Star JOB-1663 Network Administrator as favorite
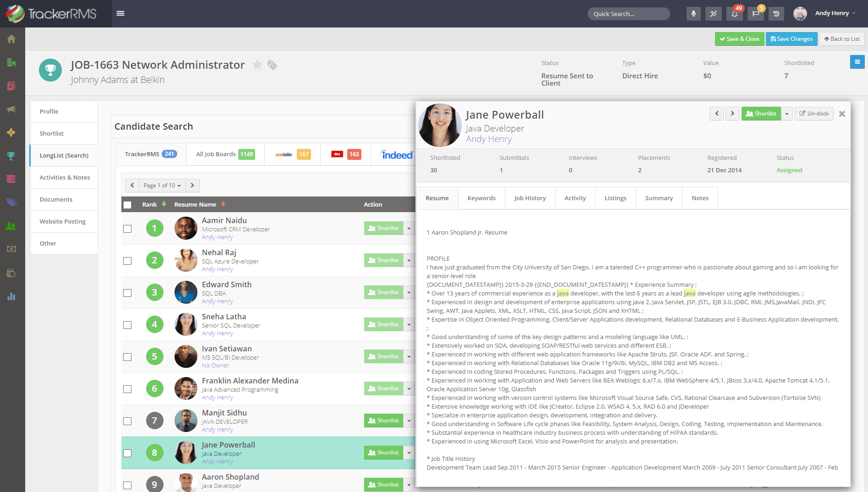This screenshot has width=868, height=492. [x=257, y=66]
